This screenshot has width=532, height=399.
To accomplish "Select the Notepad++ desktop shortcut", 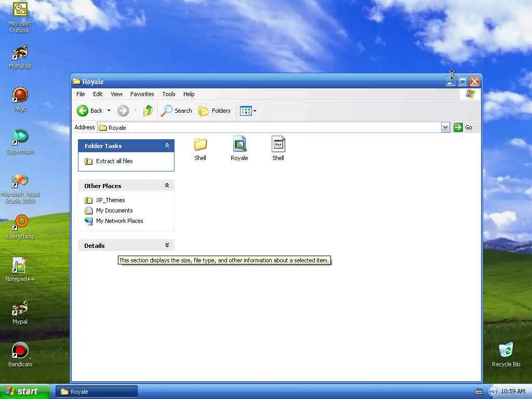I will pyautogui.click(x=20, y=270).
